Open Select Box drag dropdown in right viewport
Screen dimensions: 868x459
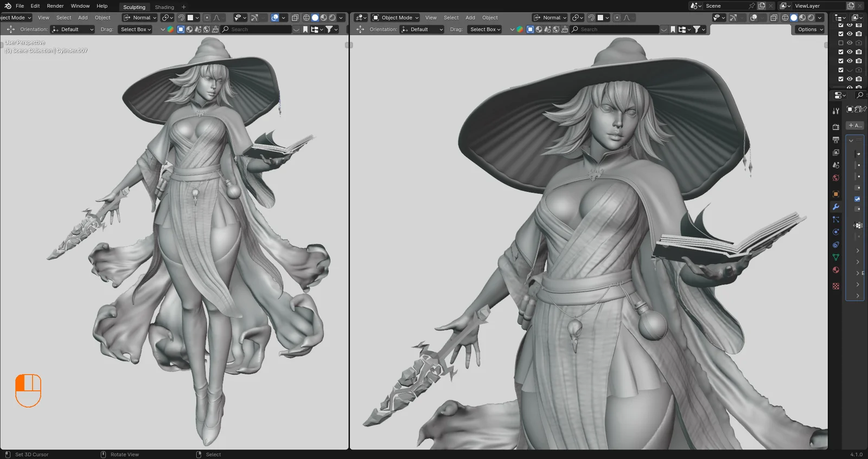484,29
